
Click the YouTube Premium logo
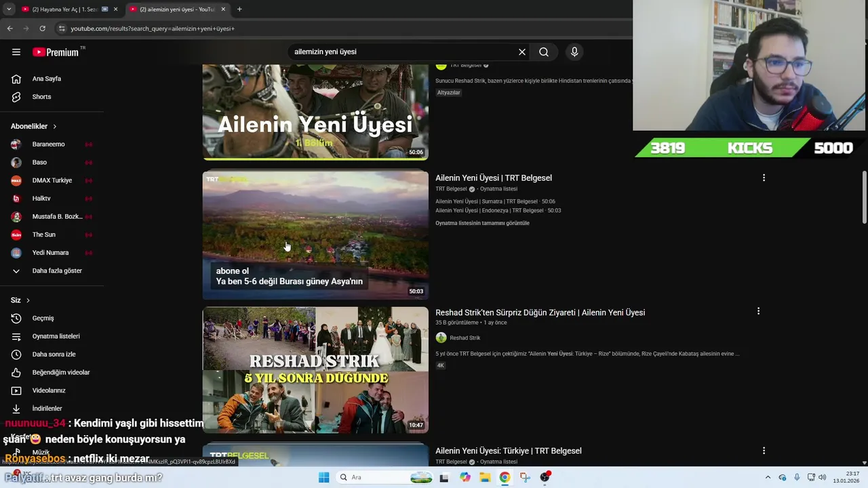point(56,52)
